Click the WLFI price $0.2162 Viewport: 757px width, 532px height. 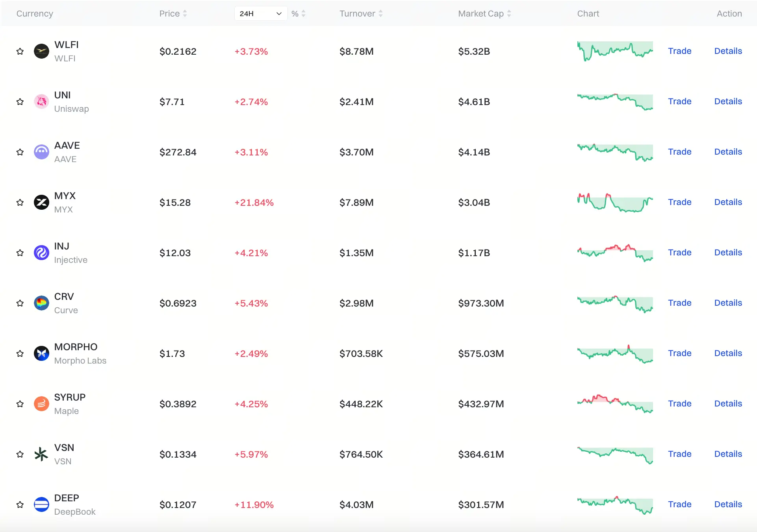(x=178, y=52)
